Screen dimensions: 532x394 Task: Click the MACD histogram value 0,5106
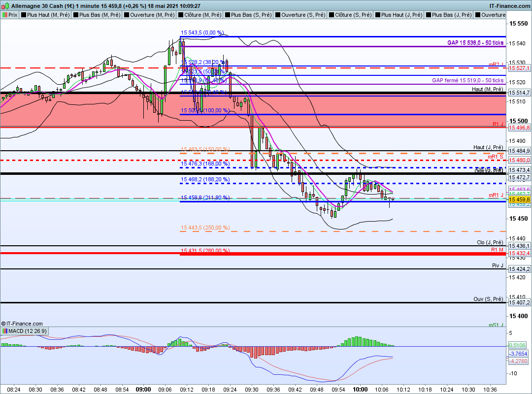pos(517,345)
